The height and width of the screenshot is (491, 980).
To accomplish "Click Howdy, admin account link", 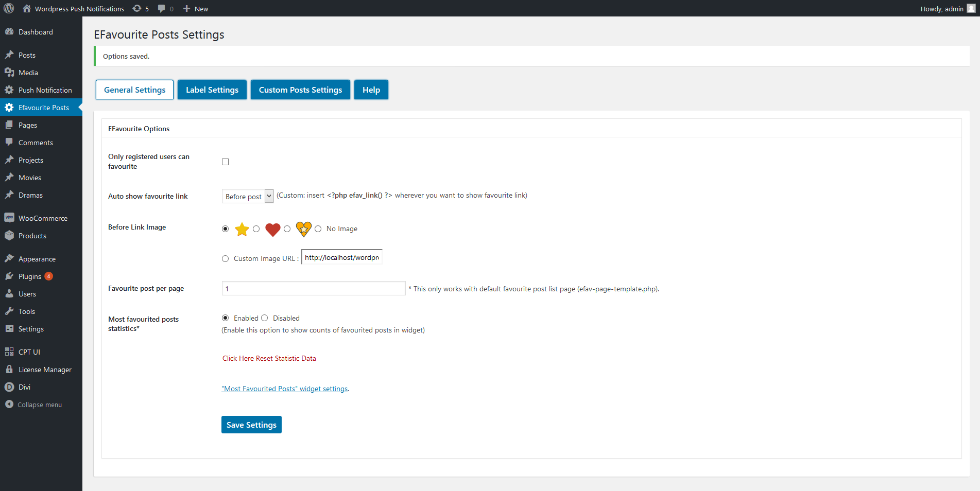I will point(942,9).
